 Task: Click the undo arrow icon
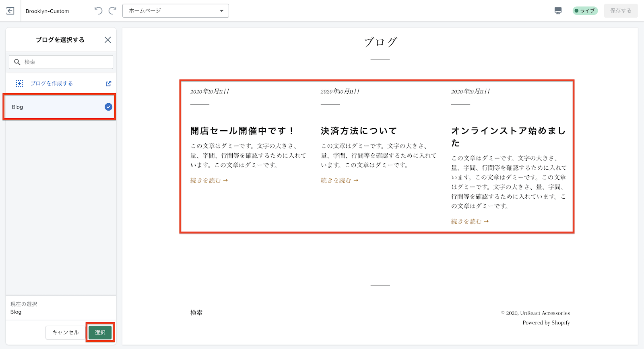pos(98,11)
